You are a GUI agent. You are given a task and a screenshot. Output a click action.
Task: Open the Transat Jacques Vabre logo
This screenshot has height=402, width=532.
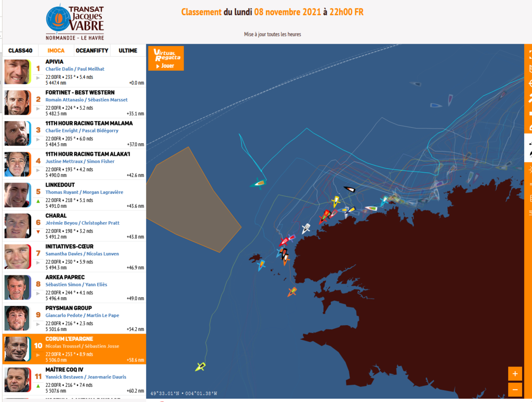(x=75, y=22)
